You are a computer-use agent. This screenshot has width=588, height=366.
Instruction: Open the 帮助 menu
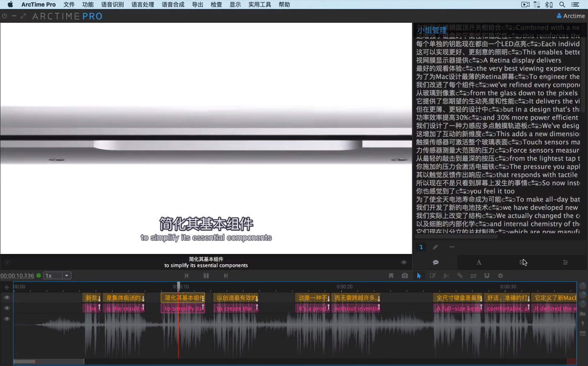pyautogui.click(x=284, y=5)
